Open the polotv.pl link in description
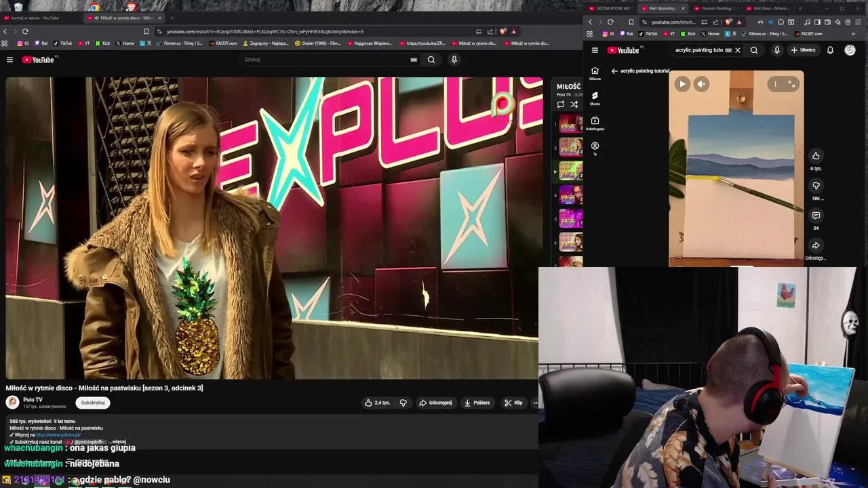Viewport: 868px width, 488px height. pyautogui.click(x=58, y=435)
